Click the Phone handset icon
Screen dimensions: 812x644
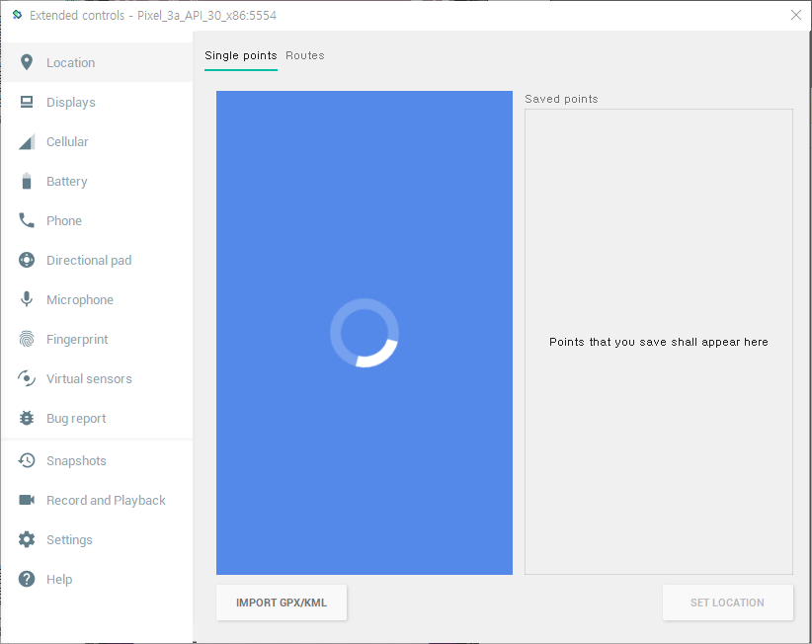click(x=27, y=220)
